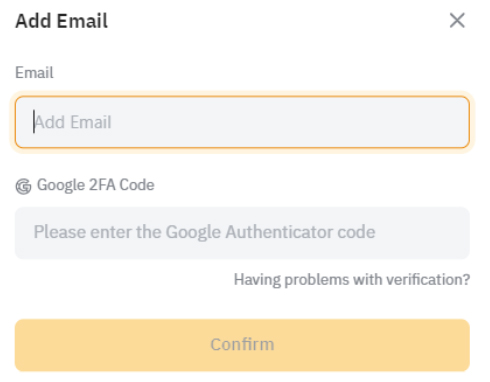Image resolution: width=490 pixels, height=382 pixels.
Task: Click the Email field label
Action: [34, 72]
